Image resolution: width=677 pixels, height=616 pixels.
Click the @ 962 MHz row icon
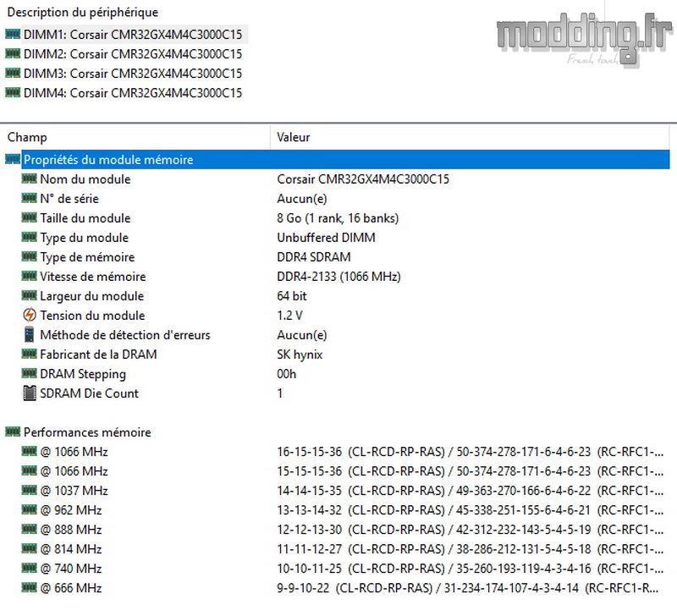pos(29,509)
